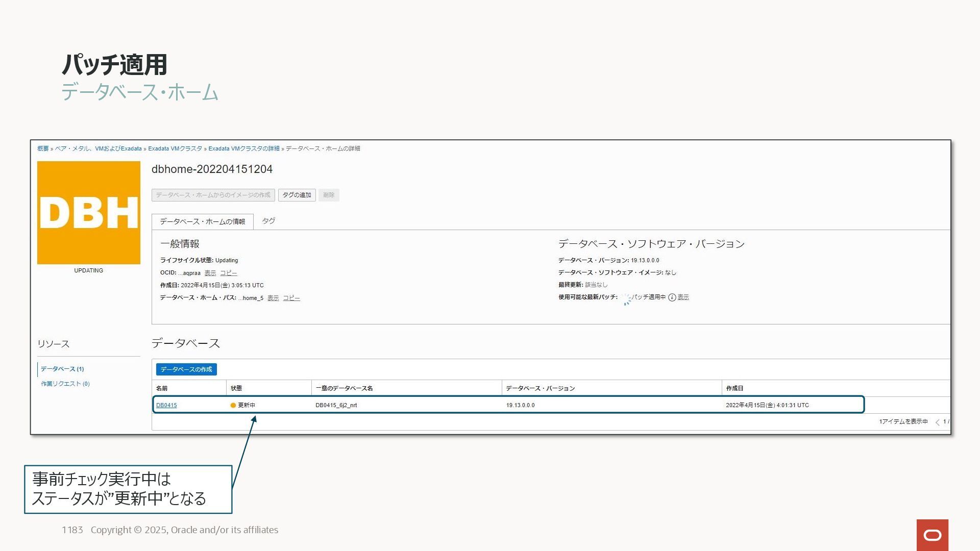
Task: Click 表示 link next to OCID
Action: 210,273
